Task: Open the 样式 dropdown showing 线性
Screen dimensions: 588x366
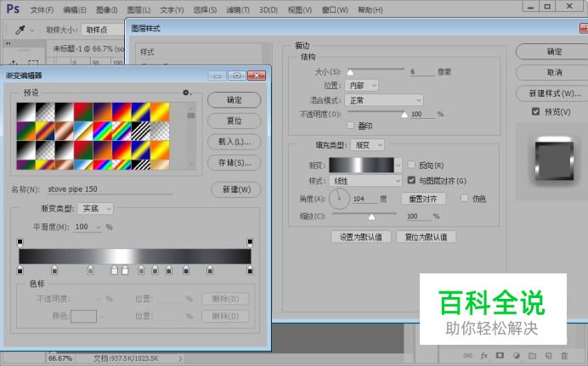Action: pyautogui.click(x=365, y=181)
